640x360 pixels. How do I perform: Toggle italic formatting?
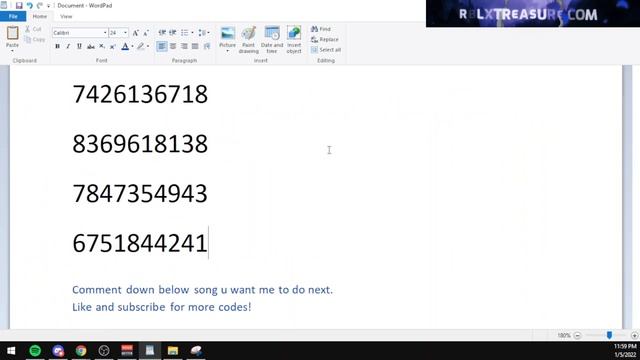68,47
